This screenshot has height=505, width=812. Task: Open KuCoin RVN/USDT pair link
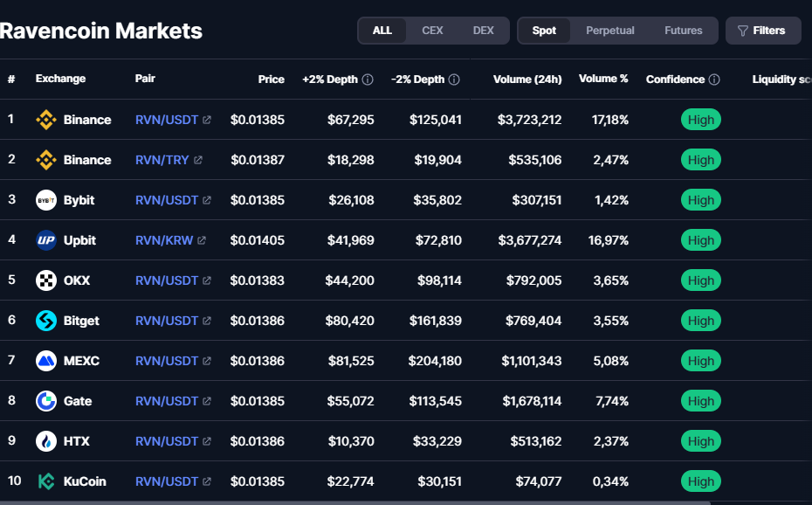[167, 481]
